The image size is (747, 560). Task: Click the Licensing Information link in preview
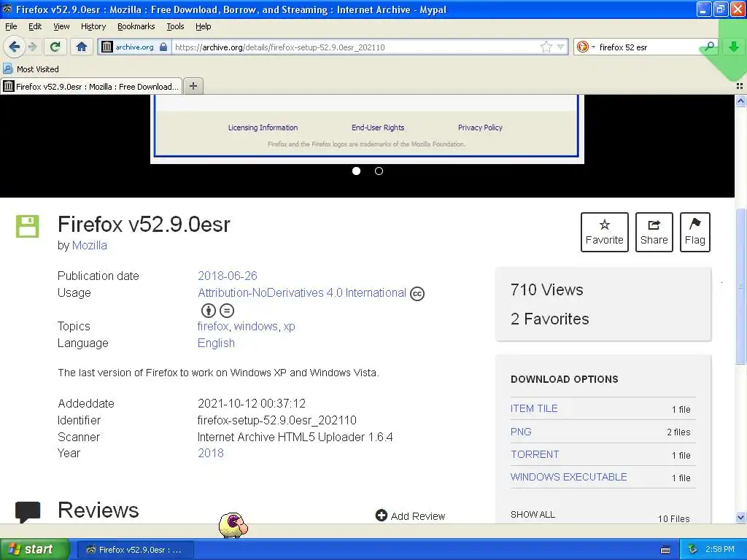pos(263,127)
